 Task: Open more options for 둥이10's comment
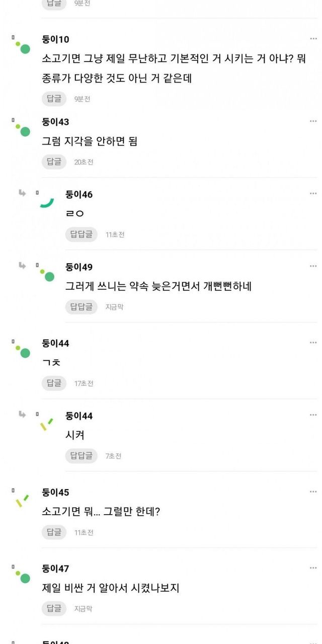click(x=313, y=39)
